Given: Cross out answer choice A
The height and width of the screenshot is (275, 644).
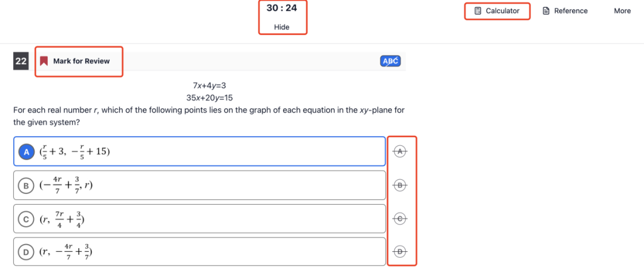Looking at the screenshot, I should [401, 151].
